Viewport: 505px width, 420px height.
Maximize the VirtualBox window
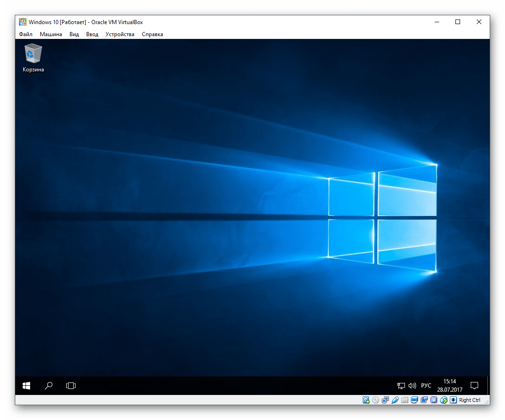[458, 22]
